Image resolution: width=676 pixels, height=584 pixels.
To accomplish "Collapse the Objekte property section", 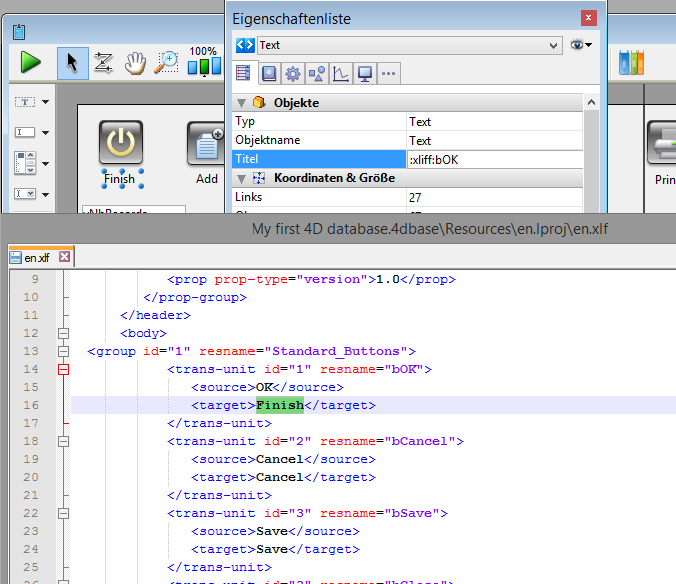I will click(x=241, y=103).
